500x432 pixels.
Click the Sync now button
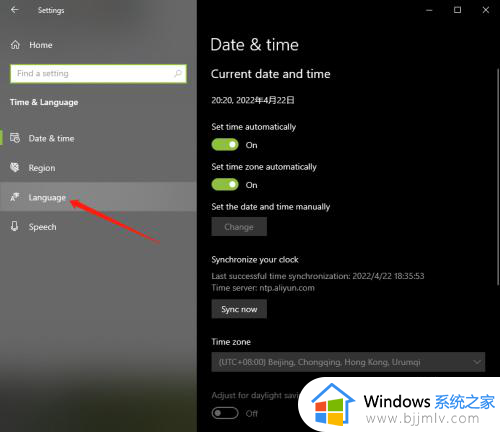(x=239, y=309)
